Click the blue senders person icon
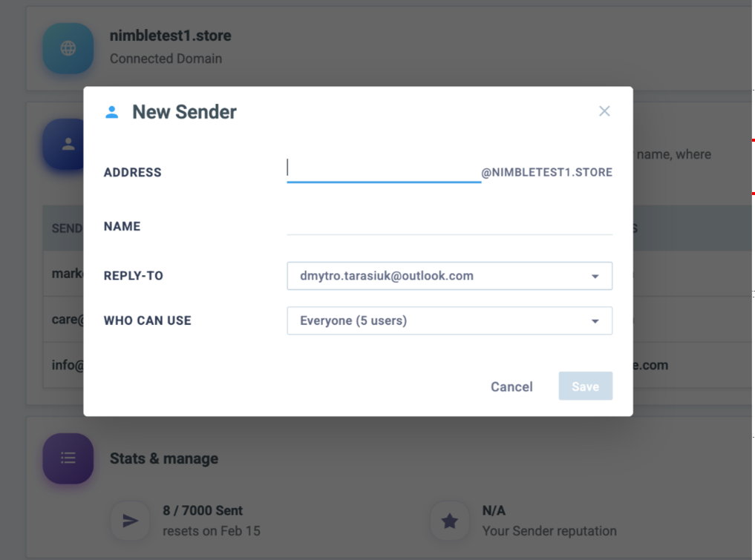The height and width of the screenshot is (560, 755). (68, 144)
